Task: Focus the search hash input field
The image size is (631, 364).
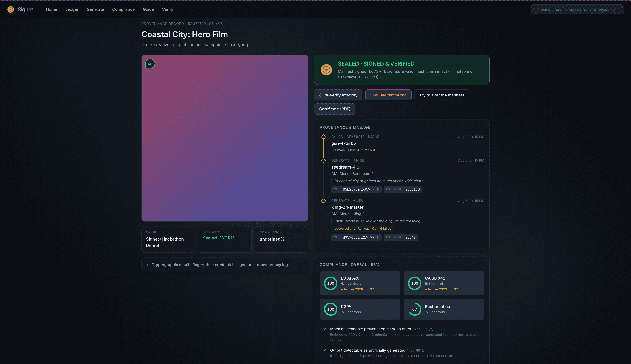Action: click(x=577, y=9)
